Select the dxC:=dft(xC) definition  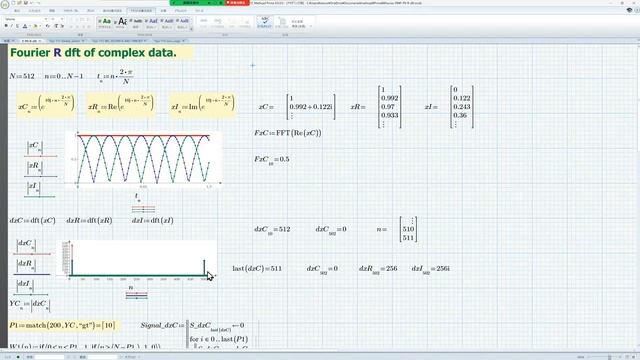(32, 220)
